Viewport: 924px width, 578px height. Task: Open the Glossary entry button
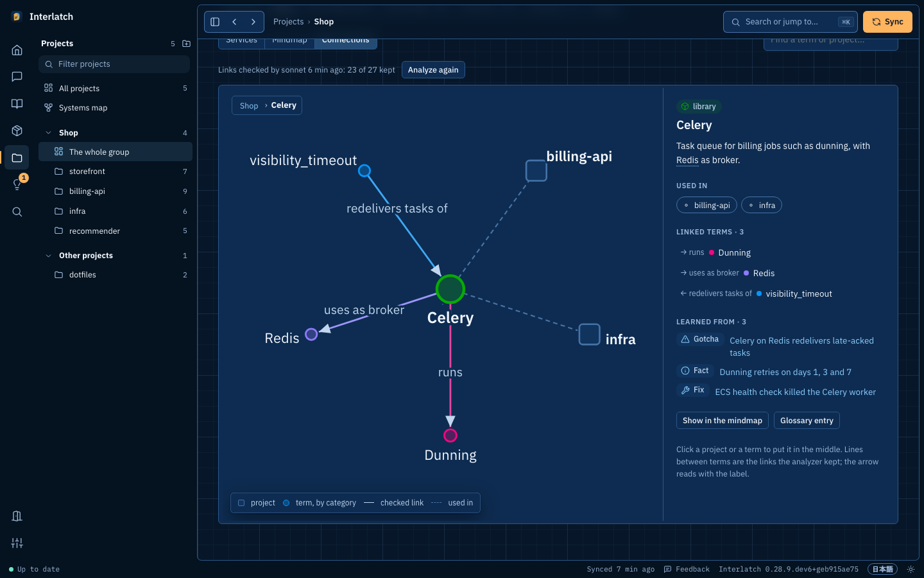(x=807, y=421)
